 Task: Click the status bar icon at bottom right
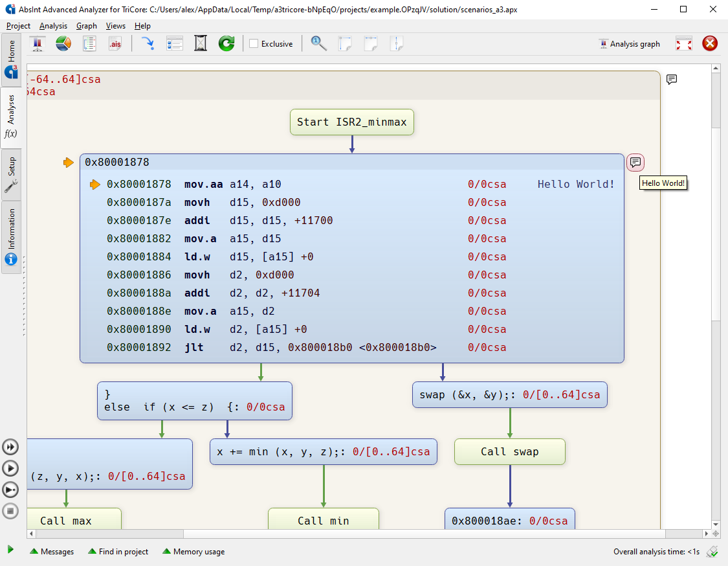(x=712, y=552)
